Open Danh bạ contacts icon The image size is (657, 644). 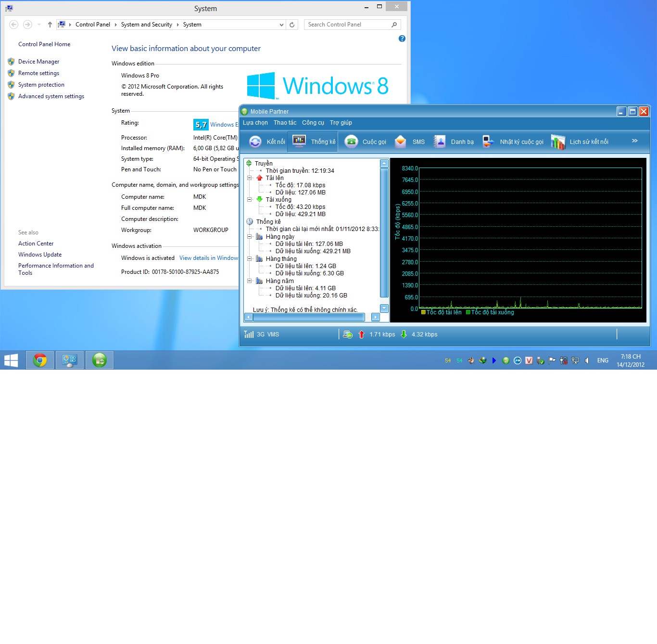[439, 142]
